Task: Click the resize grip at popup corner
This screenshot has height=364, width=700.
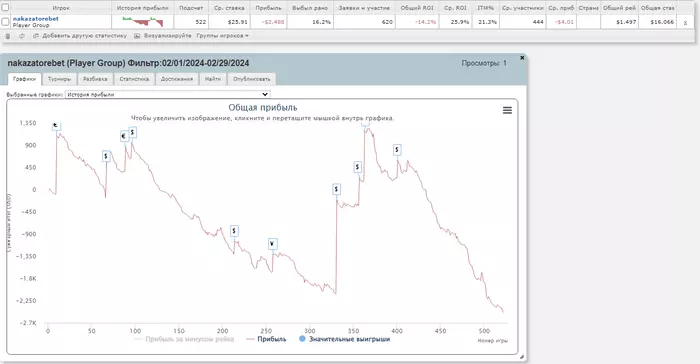Action: pyautogui.click(x=521, y=356)
